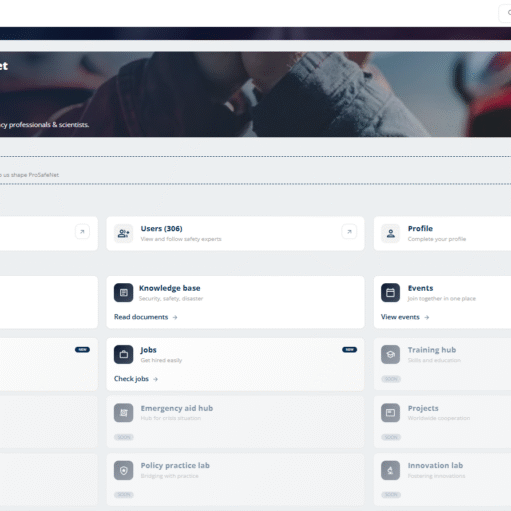Click 'Fostering innovations' subtitle
Viewport: 511px width, 511px height.
coord(436,476)
